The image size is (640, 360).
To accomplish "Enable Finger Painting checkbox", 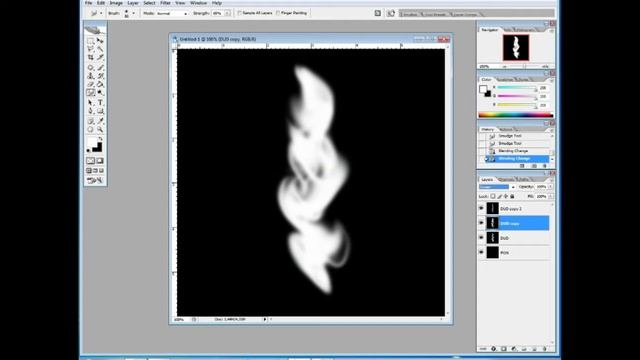I will click(x=278, y=13).
